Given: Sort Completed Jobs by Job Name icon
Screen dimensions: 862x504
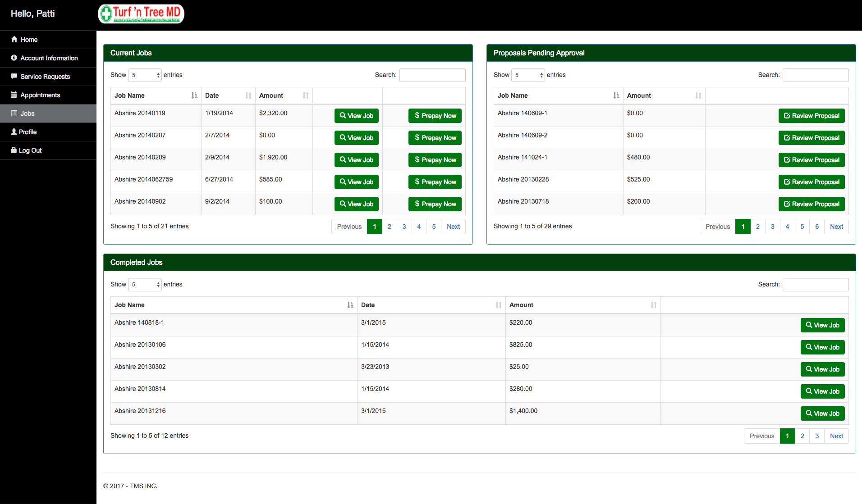Looking at the screenshot, I should [x=350, y=305].
